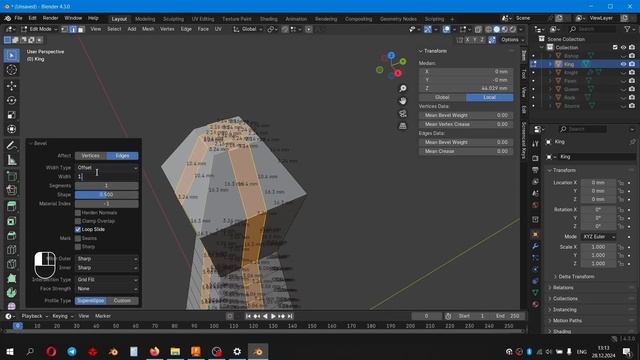Select the Scale tool
The height and width of the screenshot is (360, 640).
click(11, 115)
